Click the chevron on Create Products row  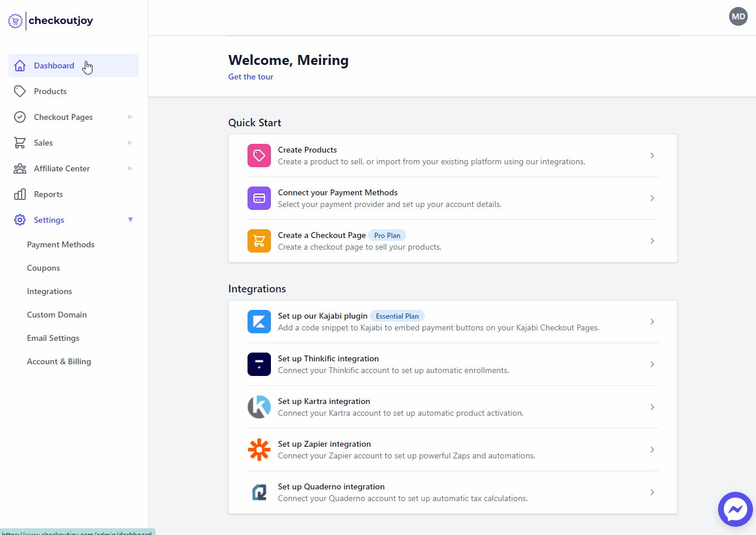652,156
